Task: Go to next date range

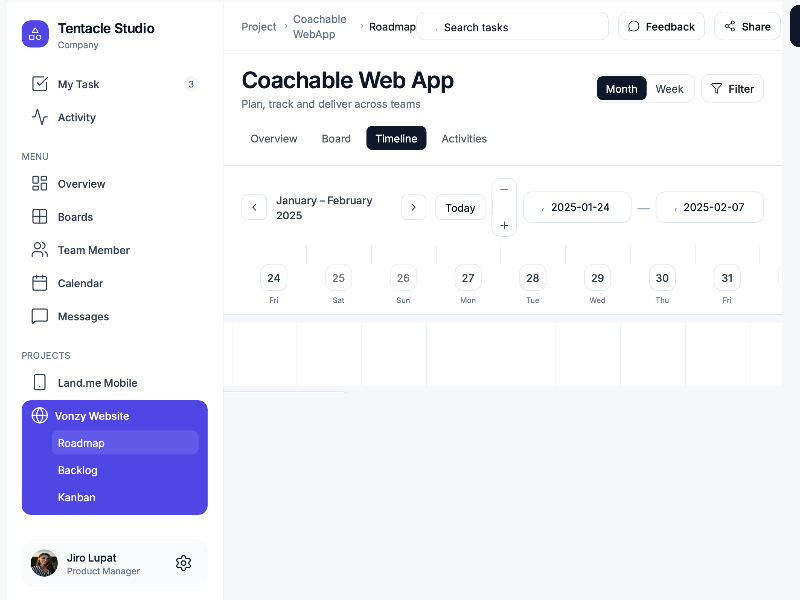Action: (x=413, y=207)
